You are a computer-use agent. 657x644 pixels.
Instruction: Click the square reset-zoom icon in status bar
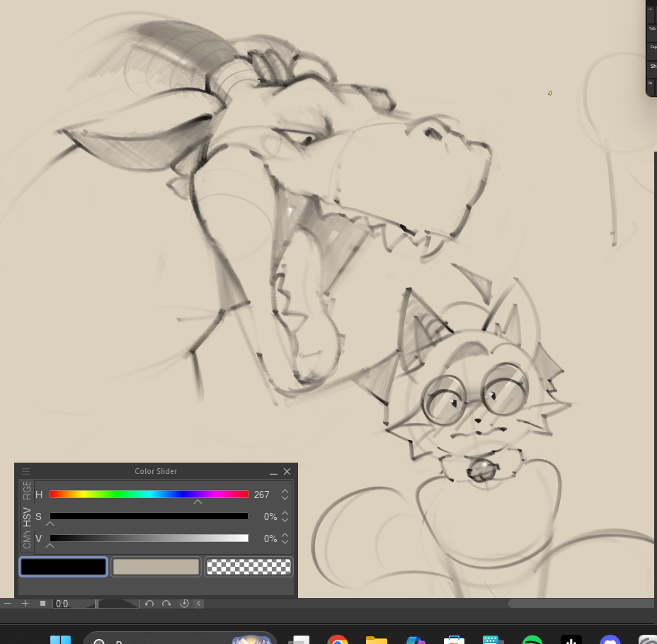pos(42,604)
